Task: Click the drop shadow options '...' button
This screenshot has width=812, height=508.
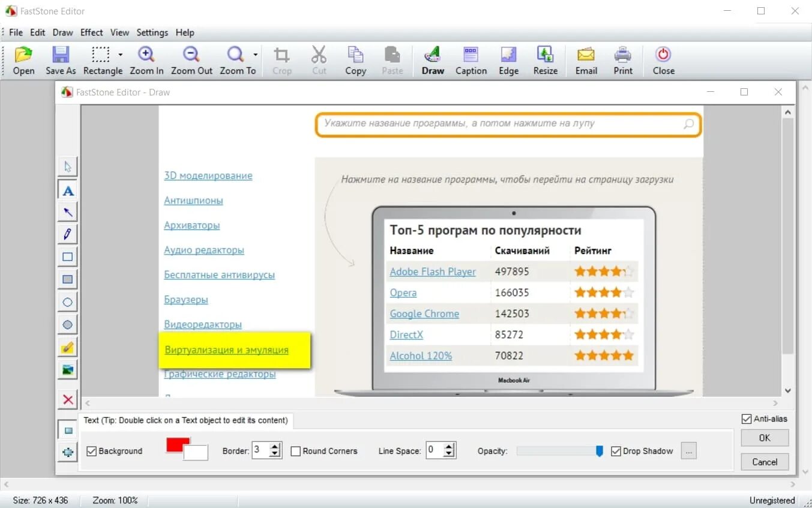Action: point(689,451)
